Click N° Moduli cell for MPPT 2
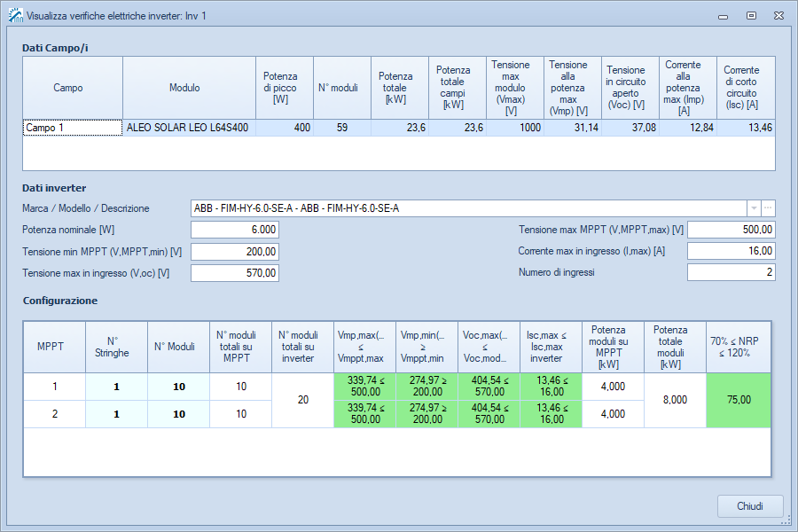 point(178,414)
